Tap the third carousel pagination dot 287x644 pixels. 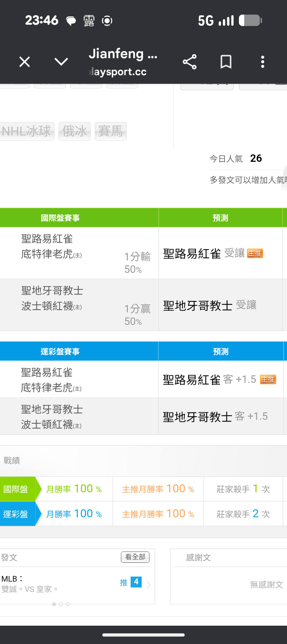click(68, 604)
